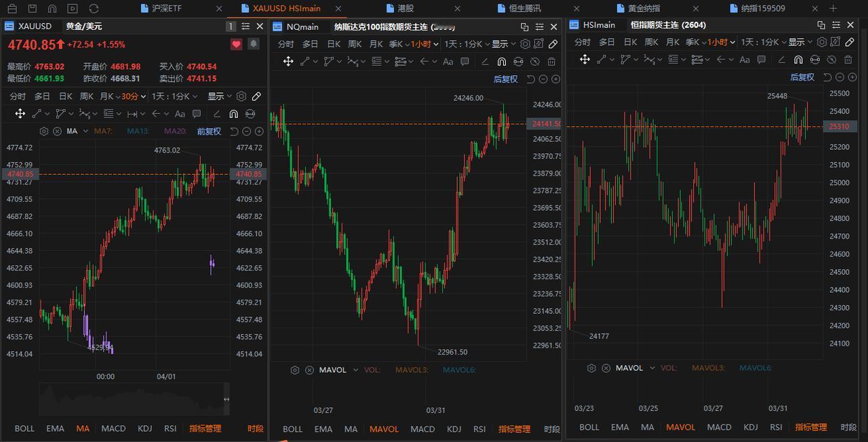This screenshot has width=868, height=442.
Task: Expand the polygon shape tool dropdown in XAUUSD panel
Action: click(x=70, y=114)
